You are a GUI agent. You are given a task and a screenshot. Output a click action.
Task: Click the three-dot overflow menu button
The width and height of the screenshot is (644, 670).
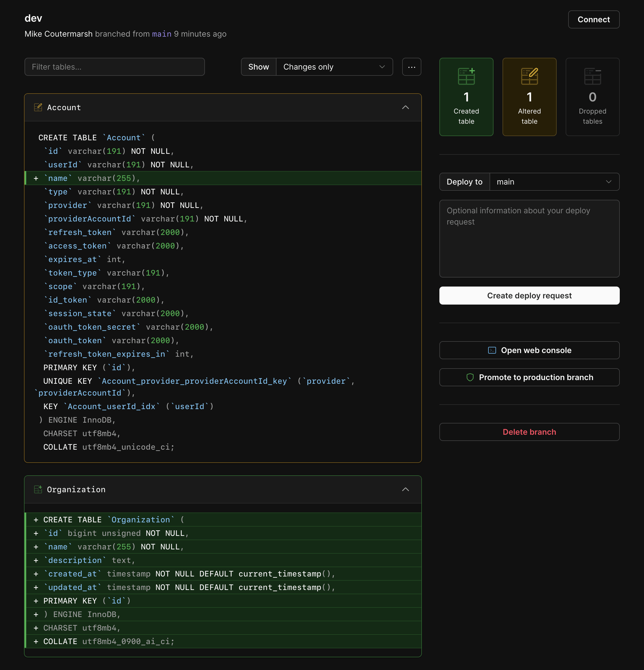pos(412,67)
